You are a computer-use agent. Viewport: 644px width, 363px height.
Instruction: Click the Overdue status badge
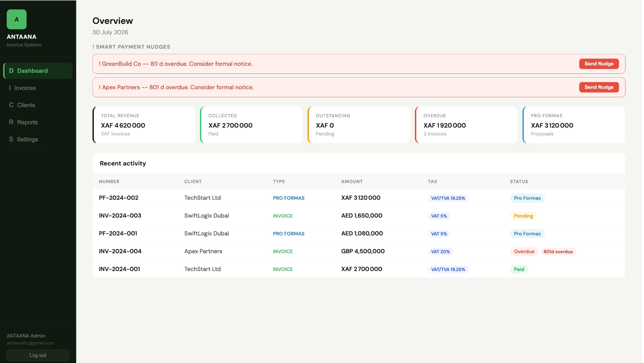click(x=524, y=252)
